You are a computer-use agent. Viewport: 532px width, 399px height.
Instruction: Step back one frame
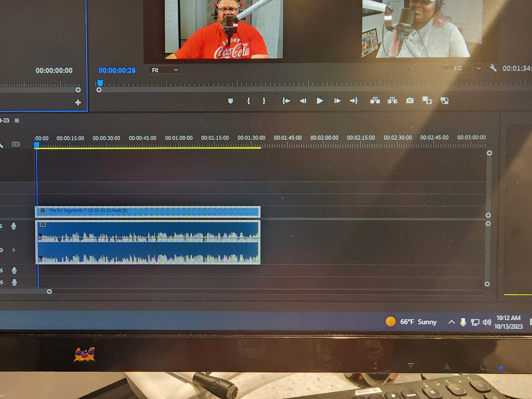coord(303,101)
